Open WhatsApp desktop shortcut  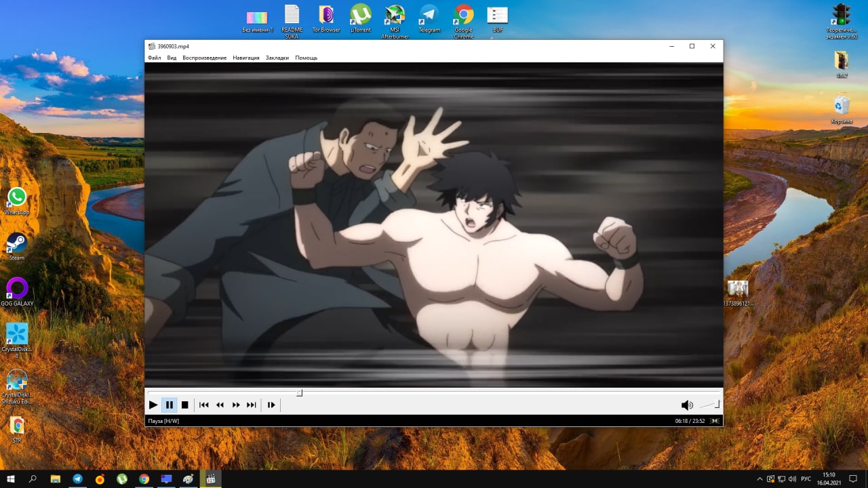17,201
